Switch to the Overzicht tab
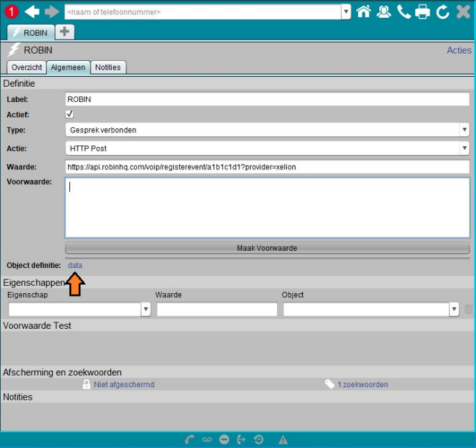Screen dimensions: 476x448 [x=27, y=67]
